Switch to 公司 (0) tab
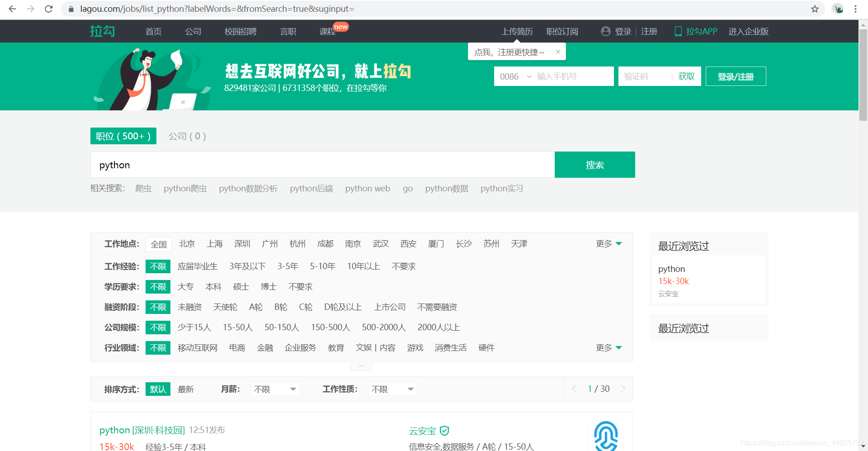The image size is (868, 451). click(x=187, y=136)
